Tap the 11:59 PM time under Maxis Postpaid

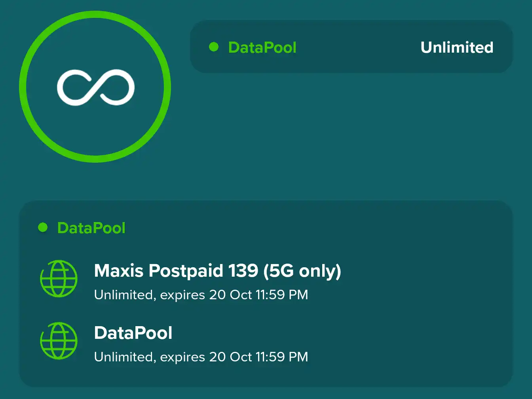point(282,295)
